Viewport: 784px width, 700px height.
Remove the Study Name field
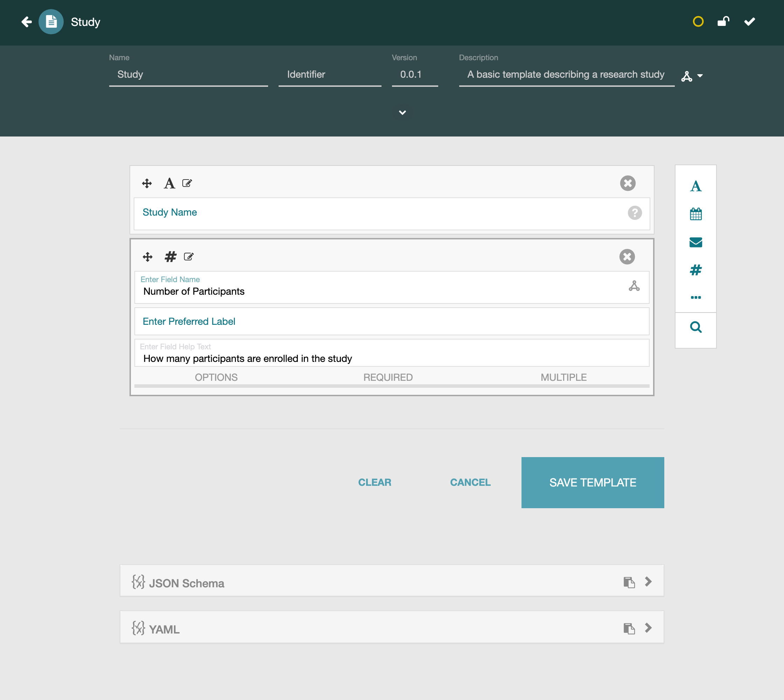click(x=628, y=183)
